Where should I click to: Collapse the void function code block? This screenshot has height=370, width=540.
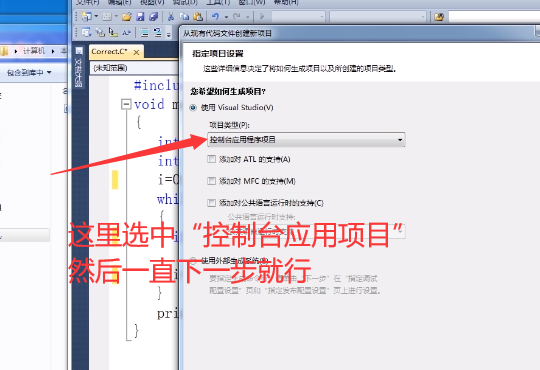click(x=126, y=104)
